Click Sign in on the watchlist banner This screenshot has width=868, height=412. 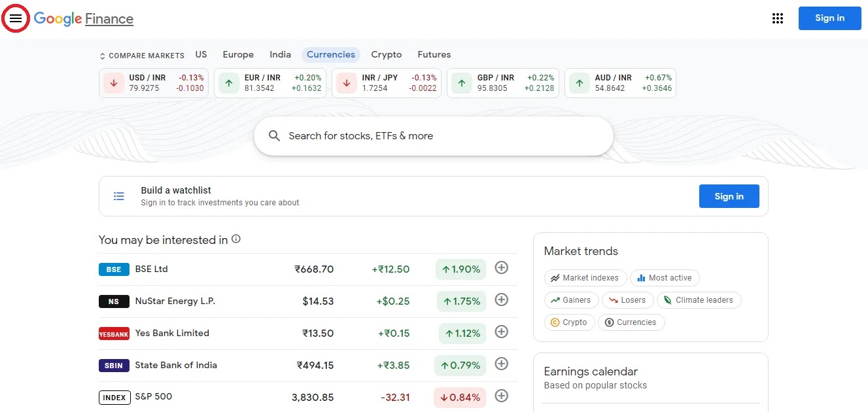point(729,196)
